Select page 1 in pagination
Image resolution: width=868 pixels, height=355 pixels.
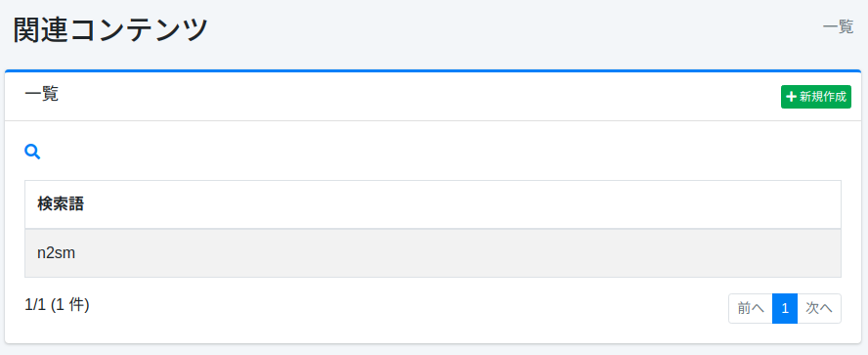[785, 308]
